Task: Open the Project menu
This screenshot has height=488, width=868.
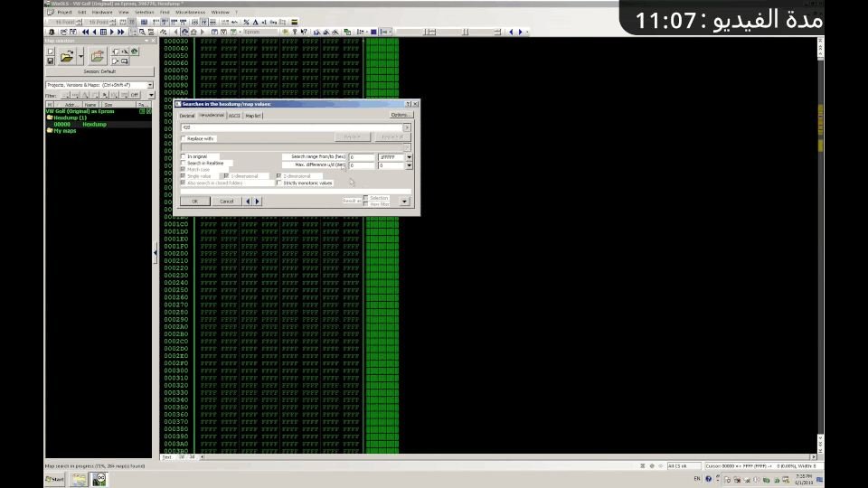Action: 64,12
